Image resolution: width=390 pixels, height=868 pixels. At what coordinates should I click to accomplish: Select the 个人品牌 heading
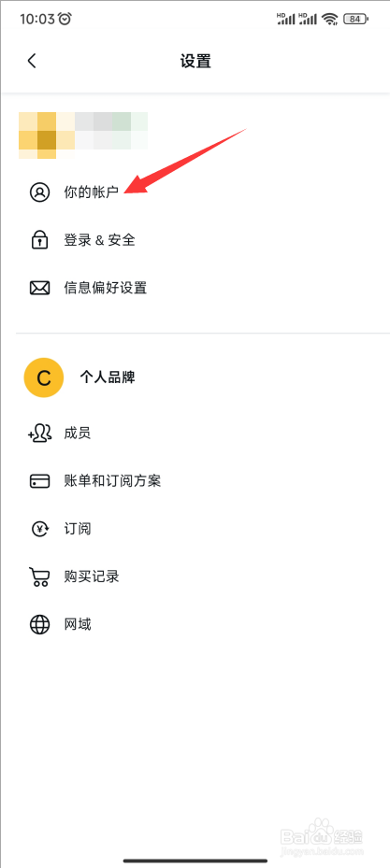point(108,378)
